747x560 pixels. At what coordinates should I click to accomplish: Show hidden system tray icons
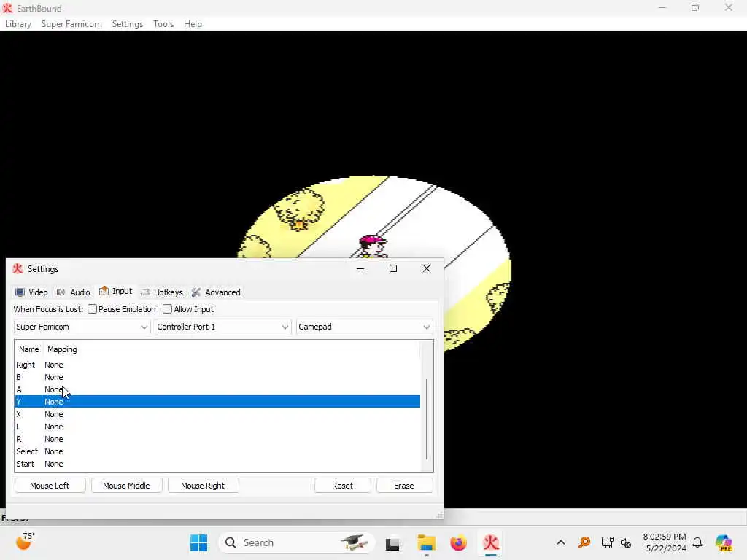[x=561, y=542]
